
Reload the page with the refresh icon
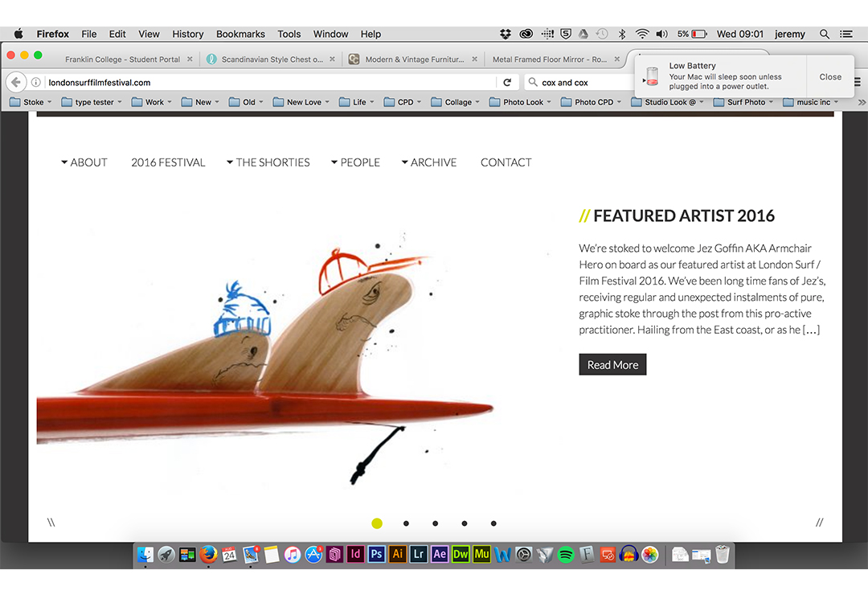[507, 82]
